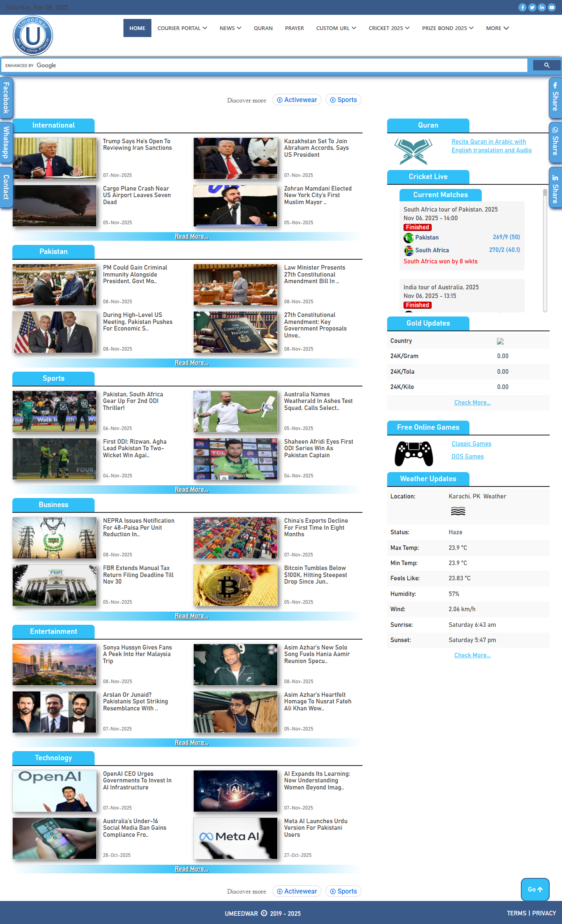Click Read More under International news
Image resolution: width=562 pixels, height=924 pixels.
(x=192, y=237)
